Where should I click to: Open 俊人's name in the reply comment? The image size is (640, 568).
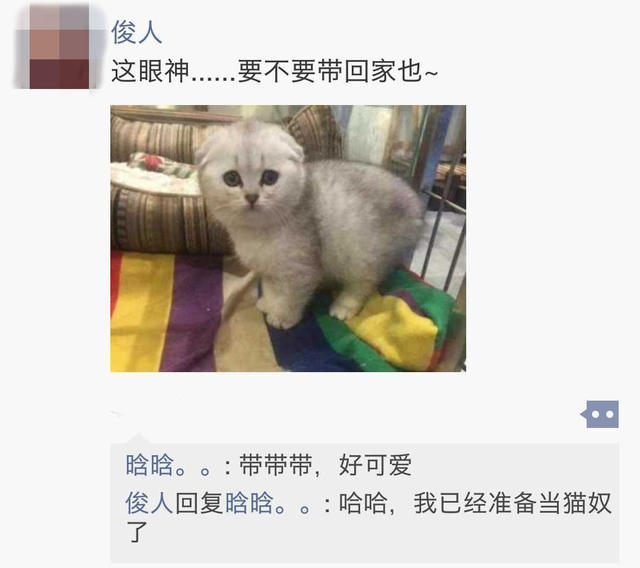click(x=150, y=503)
